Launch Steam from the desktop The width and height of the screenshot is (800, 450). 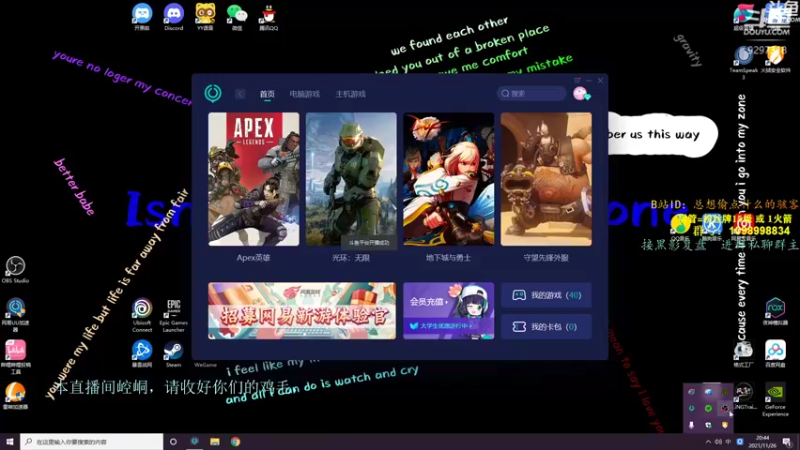(x=173, y=354)
